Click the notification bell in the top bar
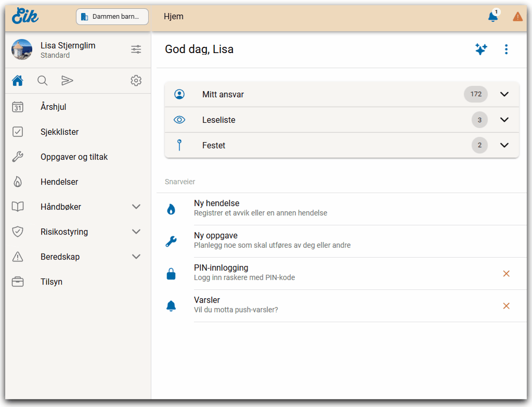The height and width of the screenshot is (407, 532). pyautogui.click(x=492, y=17)
